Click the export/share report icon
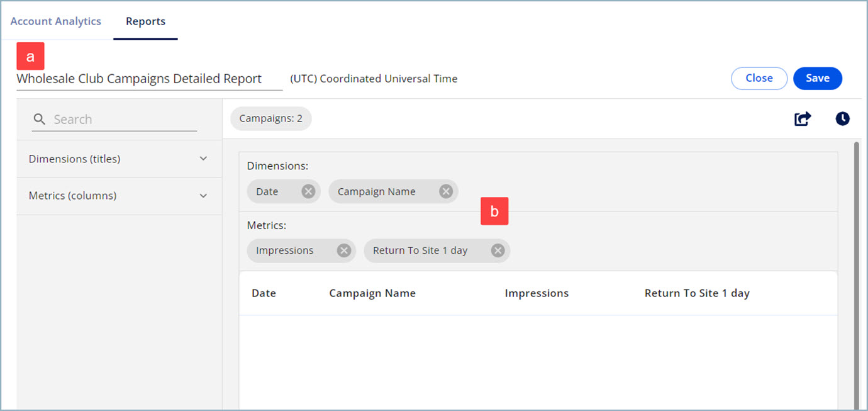The image size is (868, 411). [803, 118]
